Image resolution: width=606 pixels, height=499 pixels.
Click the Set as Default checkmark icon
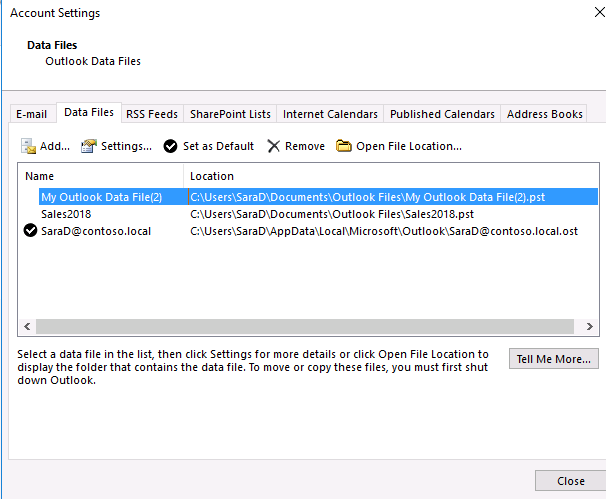(x=171, y=146)
